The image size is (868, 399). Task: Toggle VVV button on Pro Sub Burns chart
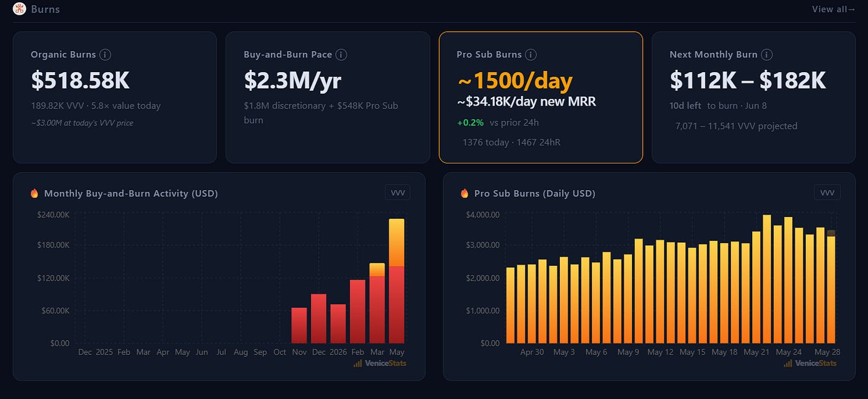tap(827, 193)
